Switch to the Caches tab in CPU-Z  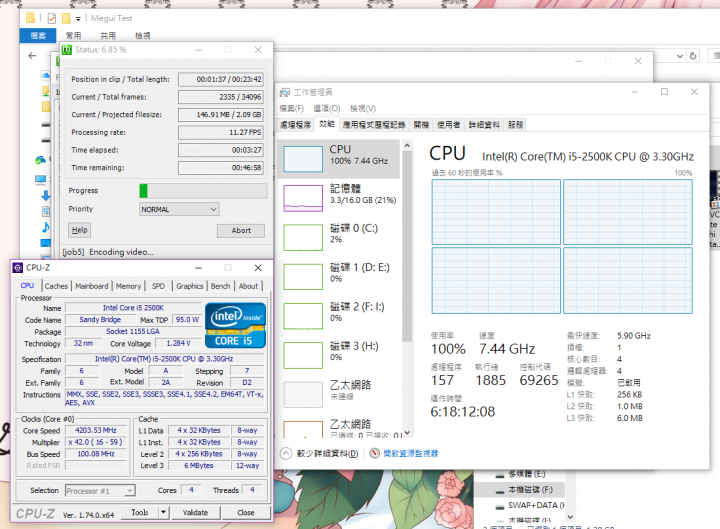point(56,286)
